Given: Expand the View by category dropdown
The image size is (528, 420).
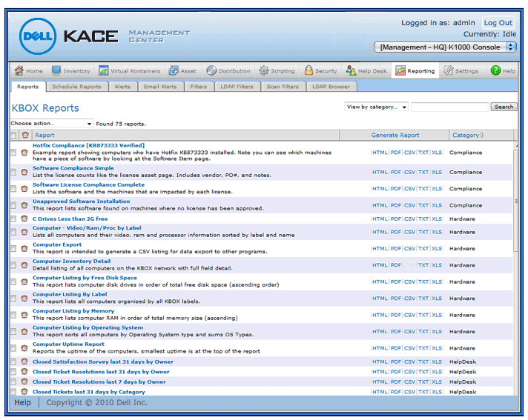Looking at the screenshot, I should 377,107.
